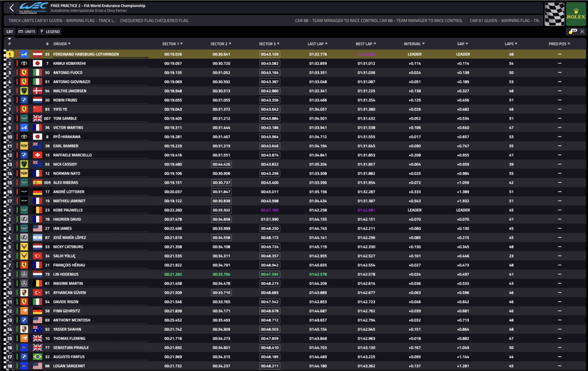This screenshot has height=371, width=588.
Task: Click the Ferrari badge beside Antonio Fuoco
Action: point(24,72)
